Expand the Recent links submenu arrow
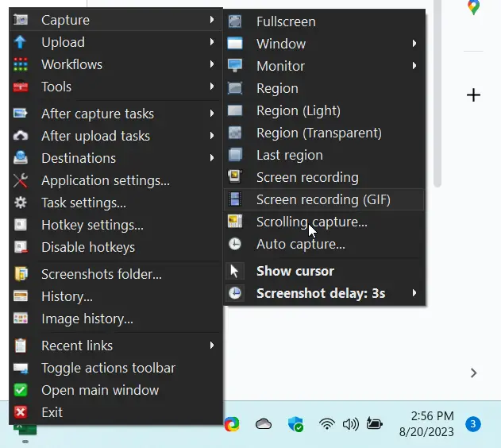 212,345
